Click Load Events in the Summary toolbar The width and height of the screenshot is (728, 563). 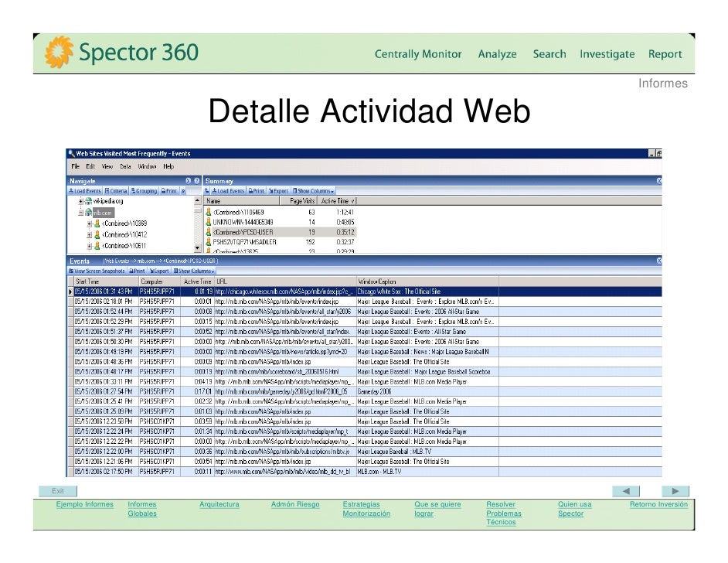228,191
